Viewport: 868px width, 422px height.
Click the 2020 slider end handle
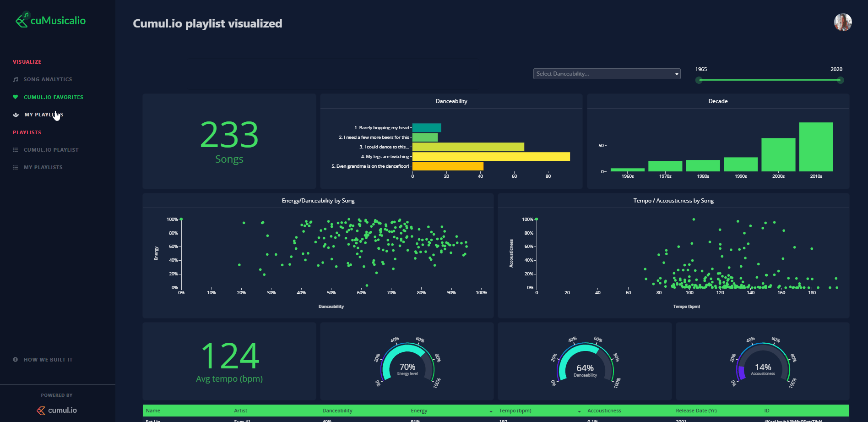(x=840, y=80)
